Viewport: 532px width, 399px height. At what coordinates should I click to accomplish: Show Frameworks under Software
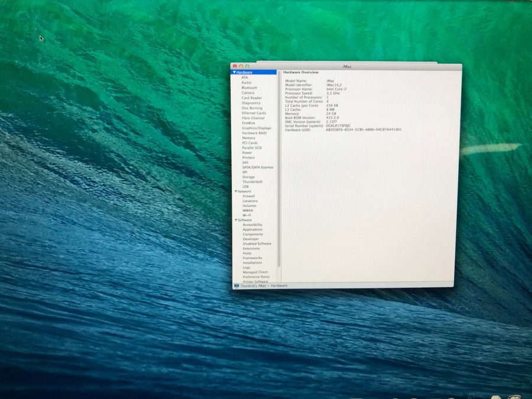[252, 258]
